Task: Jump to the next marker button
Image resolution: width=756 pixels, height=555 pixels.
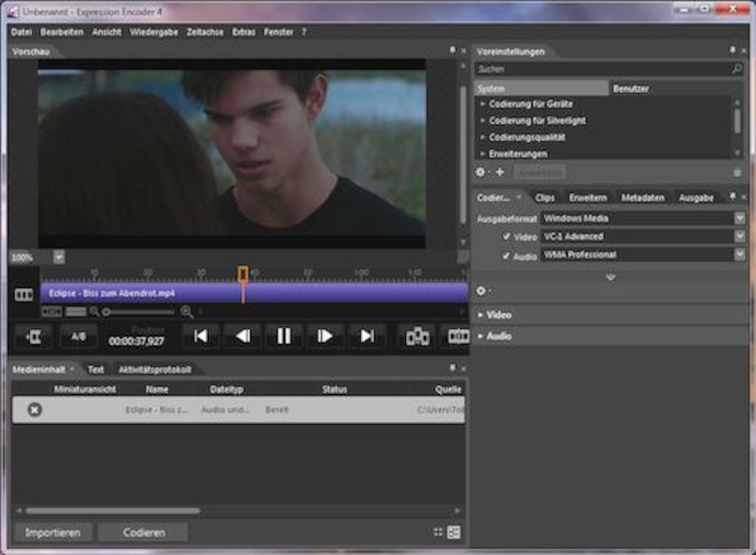Action: 367,335
